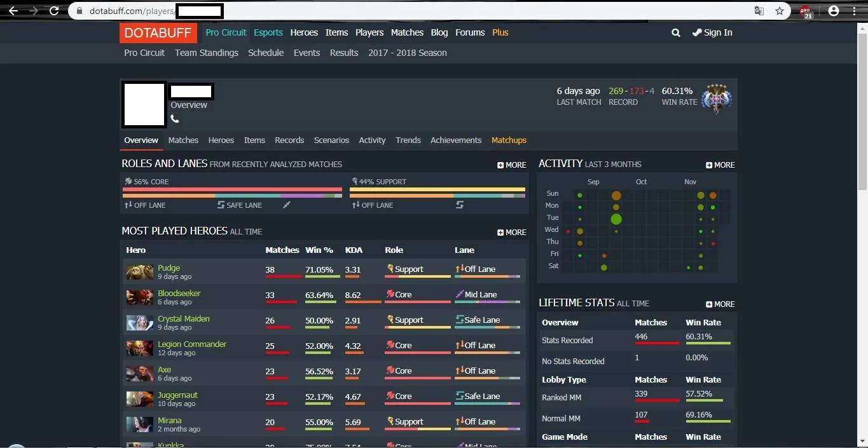This screenshot has width=868, height=448.
Task: Reload the page with refresh icon
Action: click(x=54, y=11)
